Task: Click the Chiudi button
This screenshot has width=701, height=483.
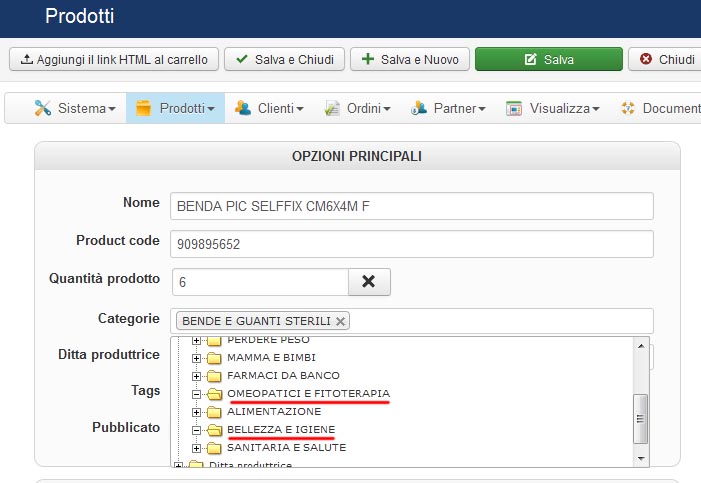Action: click(x=665, y=59)
